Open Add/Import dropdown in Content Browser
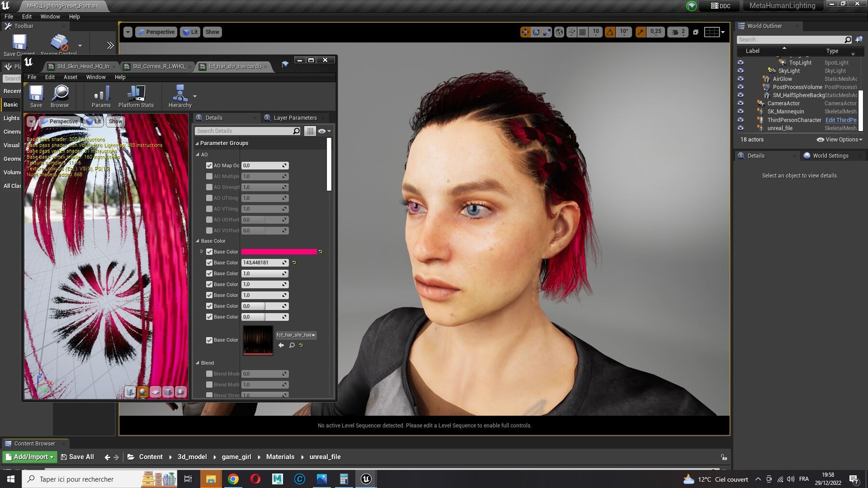868x488 pixels. [30, 457]
